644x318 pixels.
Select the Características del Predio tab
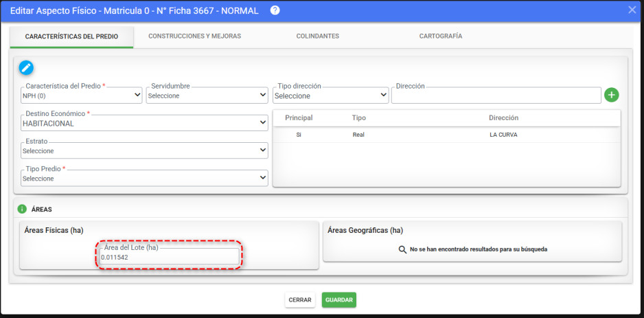[x=71, y=36]
